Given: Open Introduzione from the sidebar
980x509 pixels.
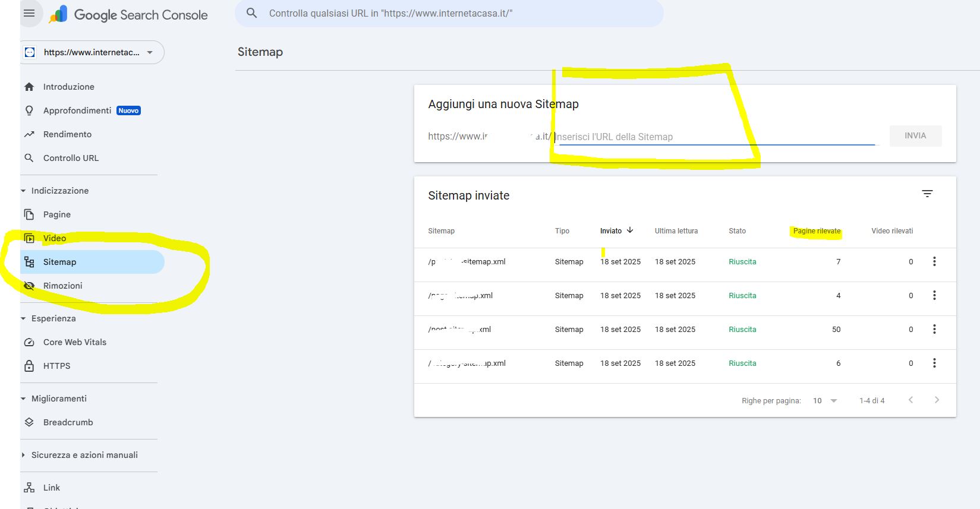Looking at the screenshot, I should coord(68,87).
